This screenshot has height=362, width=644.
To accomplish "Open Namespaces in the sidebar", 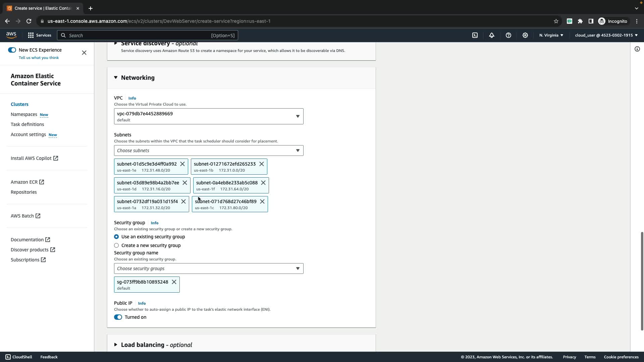I will (24, 114).
